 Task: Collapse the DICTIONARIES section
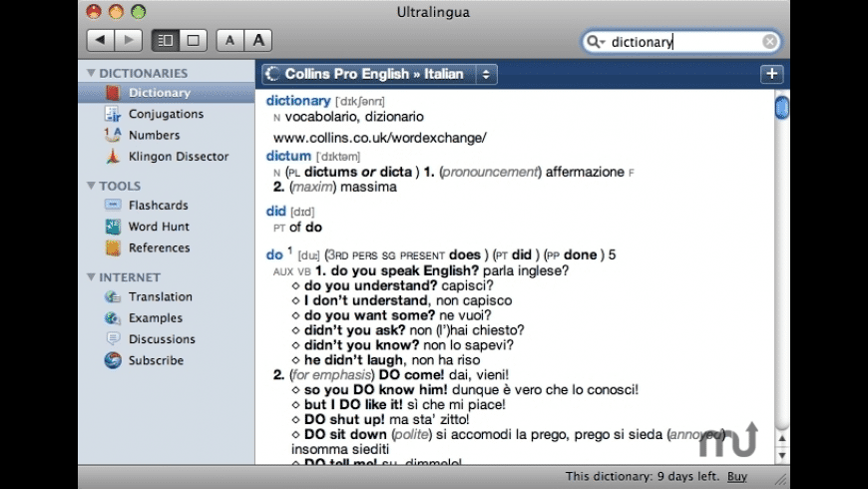click(91, 73)
